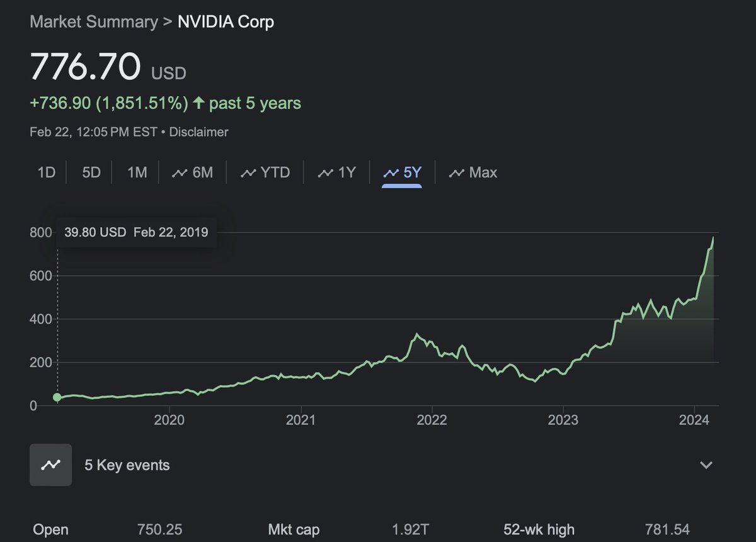Screen dimensions: 756x542
Task: Click the USD currency label beside price
Action: [x=169, y=74]
